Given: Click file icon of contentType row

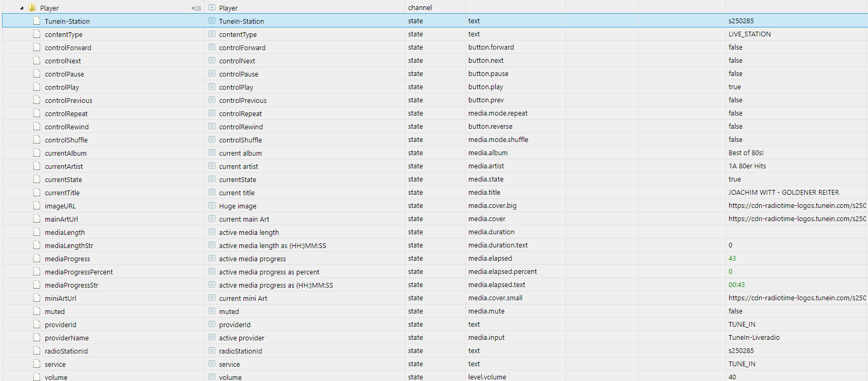Looking at the screenshot, I should pyautogui.click(x=36, y=34).
